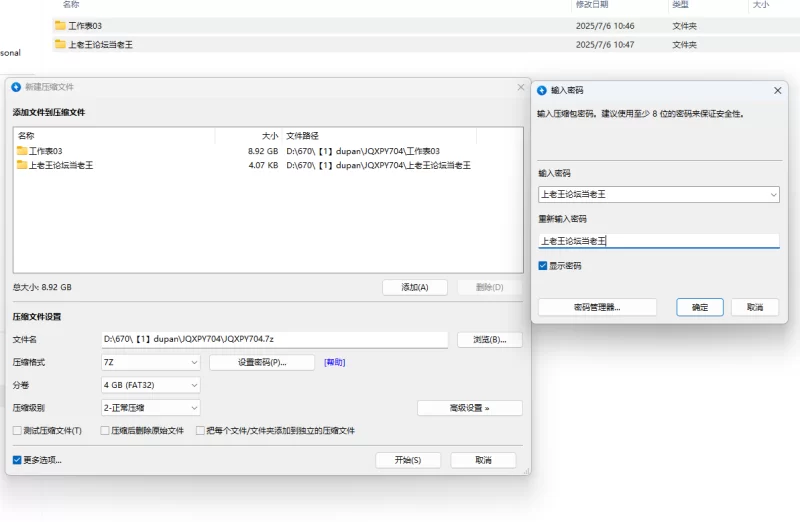Click the Bandizip icon in New Archive title bar

tap(16, 87)
